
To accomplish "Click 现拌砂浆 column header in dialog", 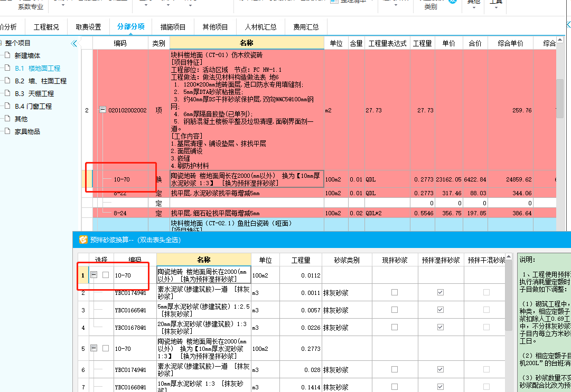I will 395,260.
